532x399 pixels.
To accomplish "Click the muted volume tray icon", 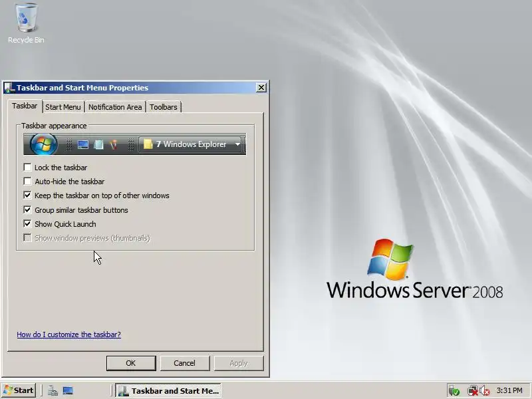I will tap(485, 391).
